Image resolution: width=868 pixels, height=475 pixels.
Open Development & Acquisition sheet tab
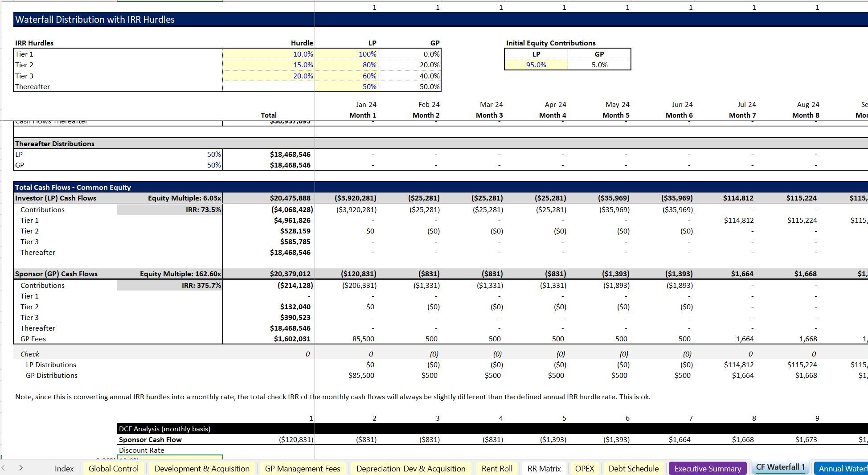click(202, 468)
